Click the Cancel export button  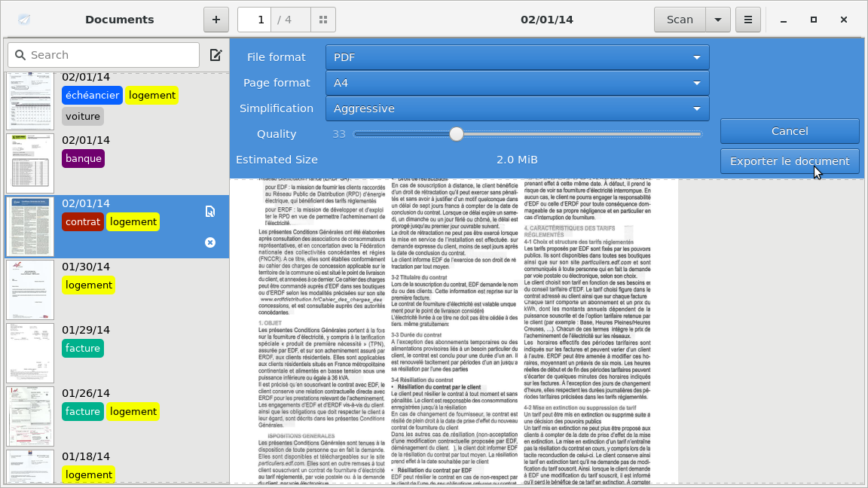(789, 131)
